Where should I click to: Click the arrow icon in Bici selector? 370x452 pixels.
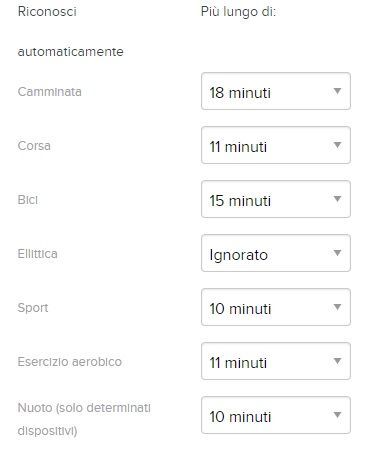[x=337, y=199]
